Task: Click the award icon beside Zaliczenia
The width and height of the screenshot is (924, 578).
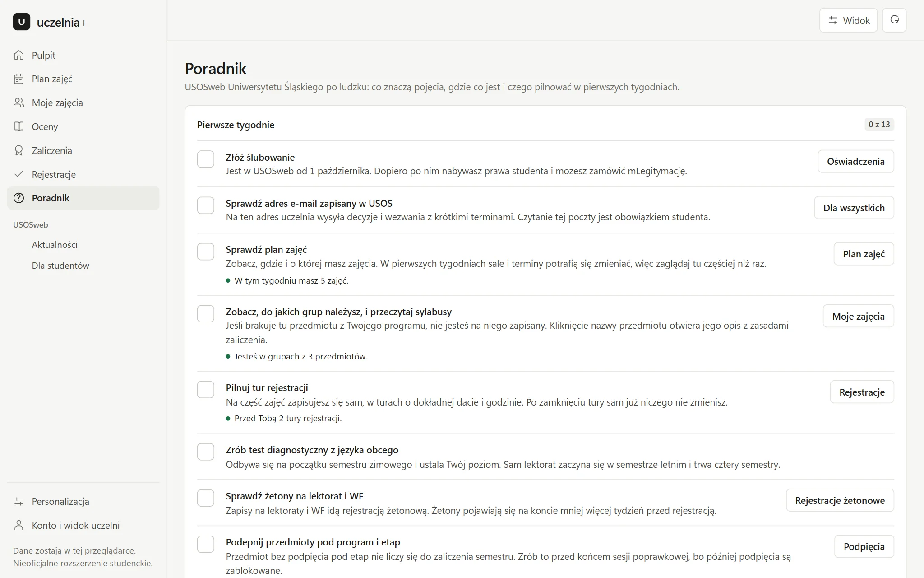Action: (19, 150)
